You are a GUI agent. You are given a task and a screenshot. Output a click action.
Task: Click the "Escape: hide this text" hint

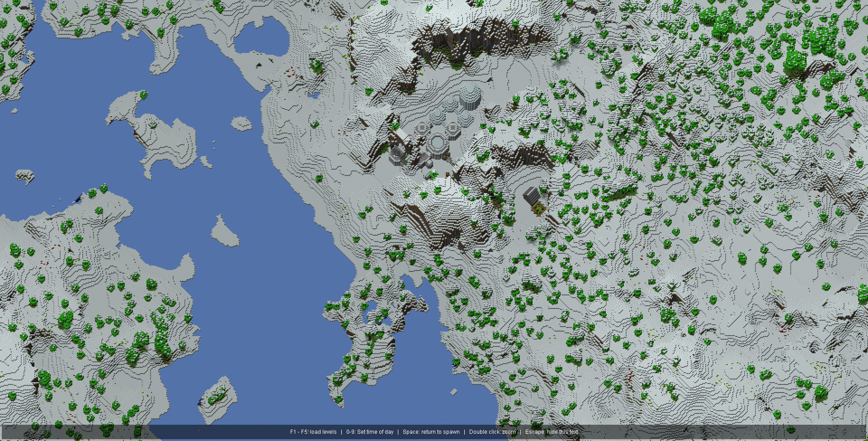(x=552, y=432)
